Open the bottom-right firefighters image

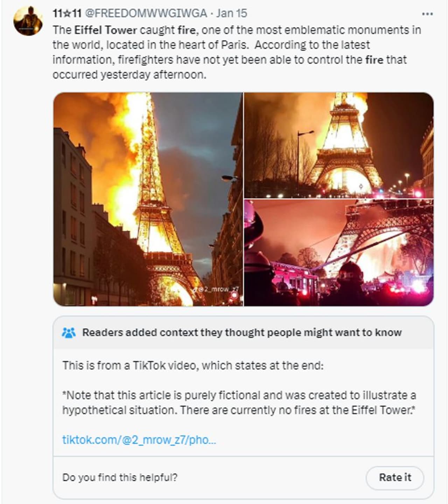(x=338, y=253)
